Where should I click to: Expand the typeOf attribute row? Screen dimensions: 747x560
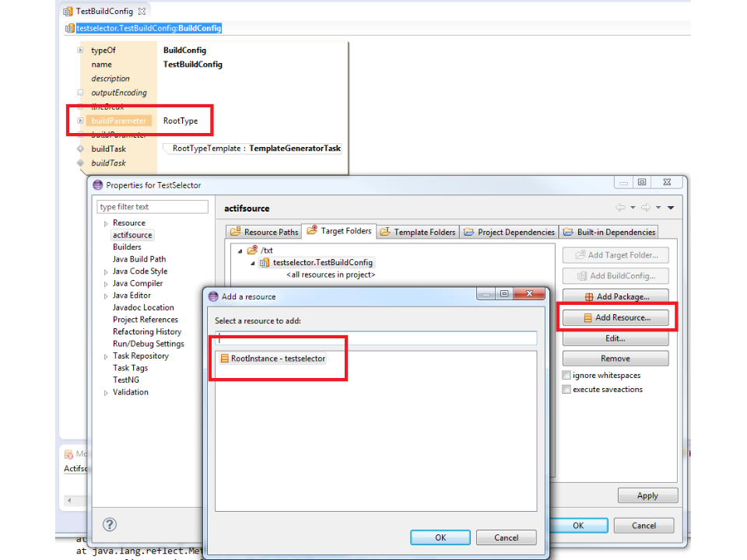(x=80, y=51)
